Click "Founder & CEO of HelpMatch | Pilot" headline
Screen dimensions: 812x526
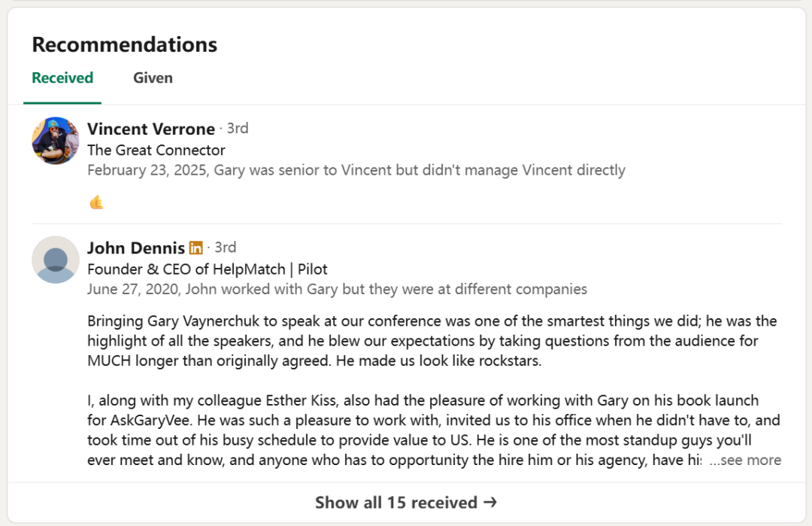pos(208,269)
